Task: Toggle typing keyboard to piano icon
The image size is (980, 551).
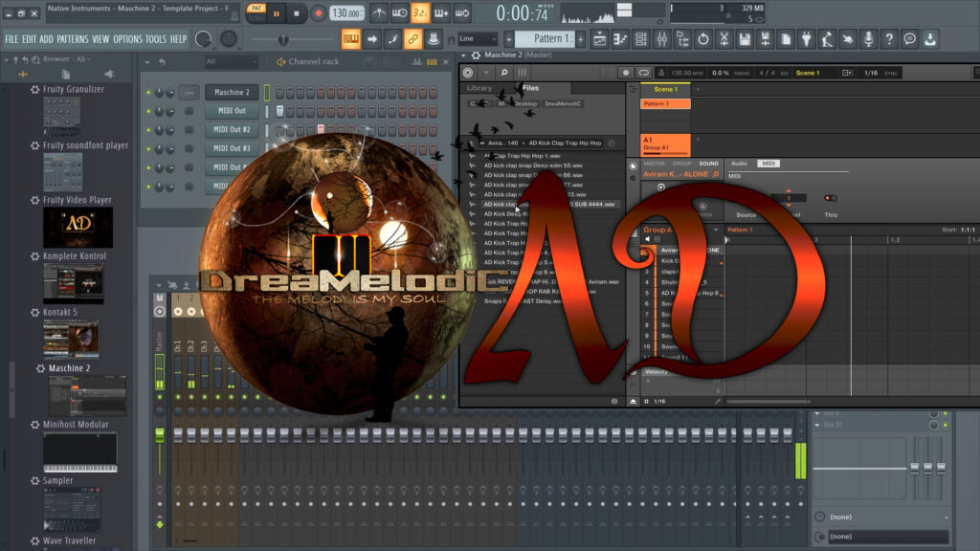Action: point(350,38)
